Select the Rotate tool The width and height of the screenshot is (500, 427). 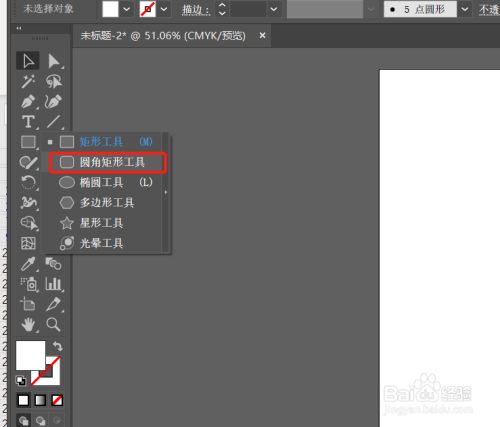(28, 183)
